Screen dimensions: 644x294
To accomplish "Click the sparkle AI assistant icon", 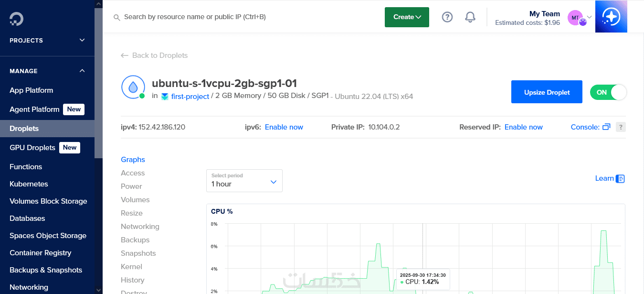I will [611, 17].
